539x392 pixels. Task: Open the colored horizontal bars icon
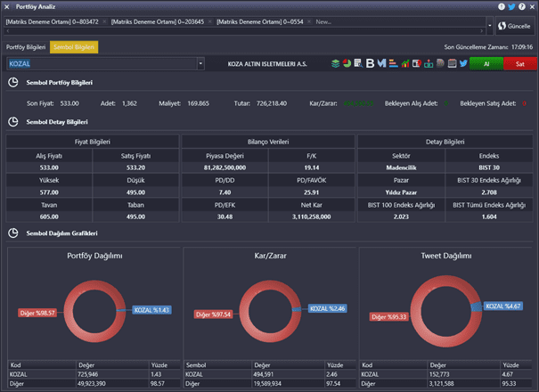pos(393,63)
